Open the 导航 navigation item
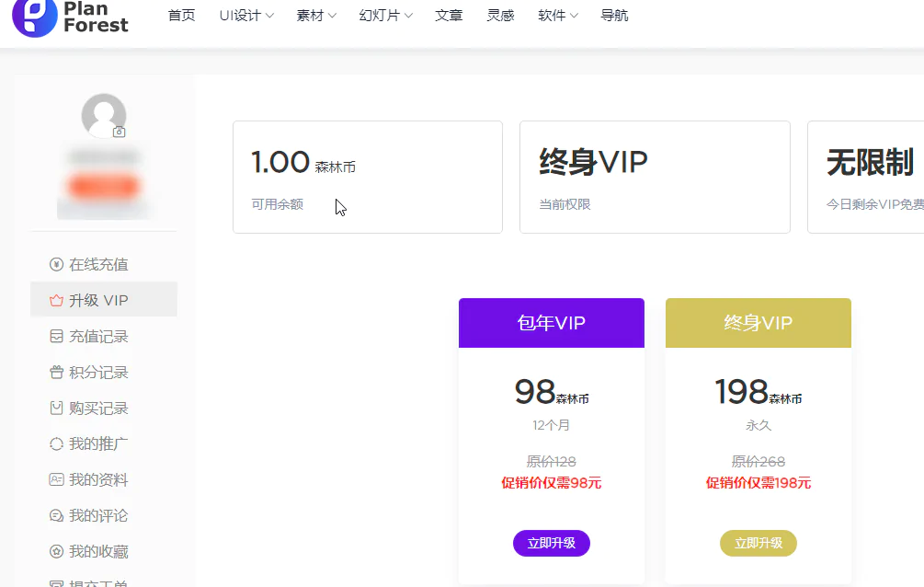This screenshot has height=587, width=924. point(614,16)
